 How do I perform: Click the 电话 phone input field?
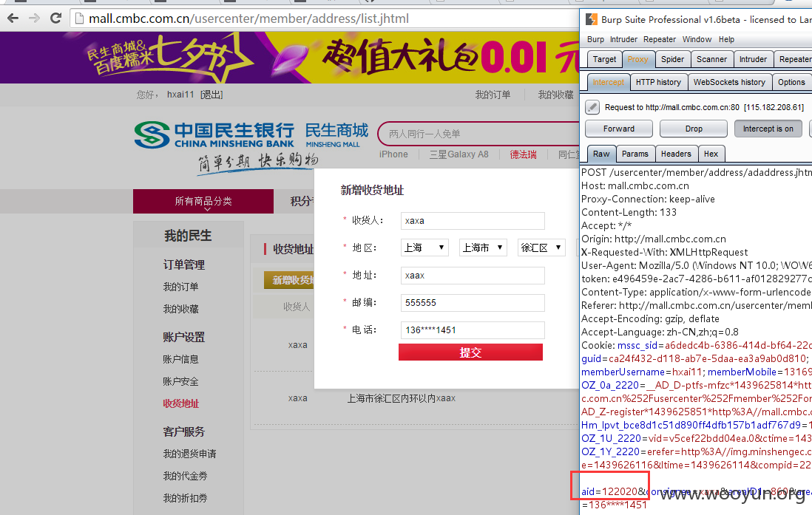(473, 330)
